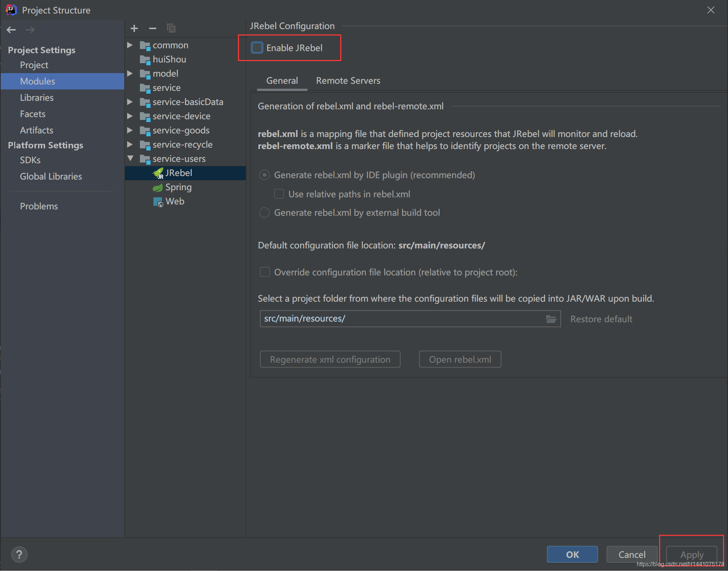The image size is (728, 571).
Task: Click the service-device folder icon
Action: 145,117
